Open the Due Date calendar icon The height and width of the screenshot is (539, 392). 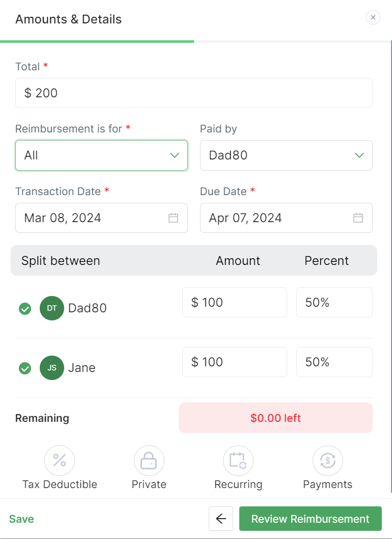(x=358, y=218)
